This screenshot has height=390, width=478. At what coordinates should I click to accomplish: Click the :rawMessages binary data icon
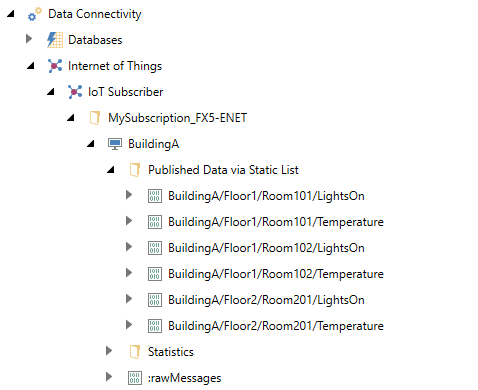[x=135, y=378]
